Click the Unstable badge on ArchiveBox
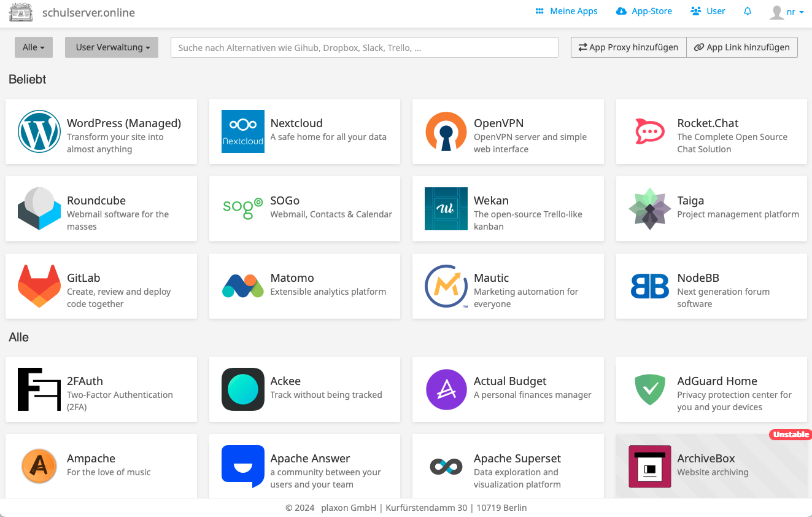 (791, 434)
